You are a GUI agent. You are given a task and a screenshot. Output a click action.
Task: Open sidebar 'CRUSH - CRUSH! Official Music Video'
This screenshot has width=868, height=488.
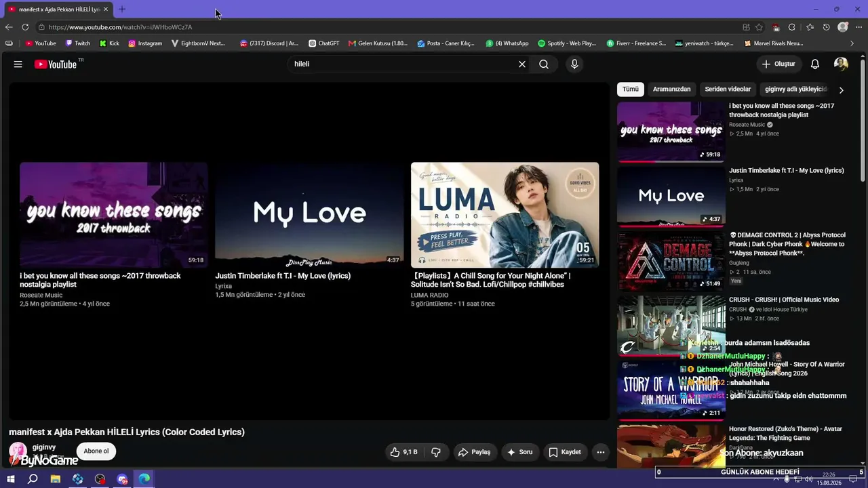click(784, 300)
